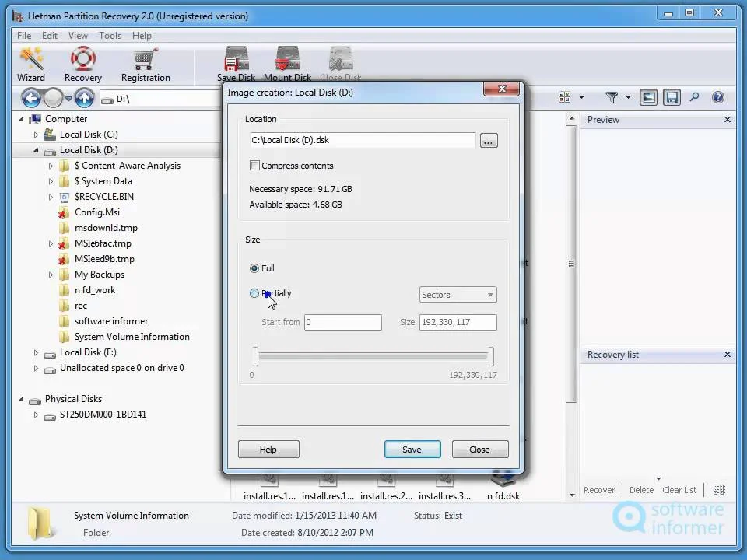
Task: Collapse Local Disk (D:) node
Action: (x=37, y=150)
